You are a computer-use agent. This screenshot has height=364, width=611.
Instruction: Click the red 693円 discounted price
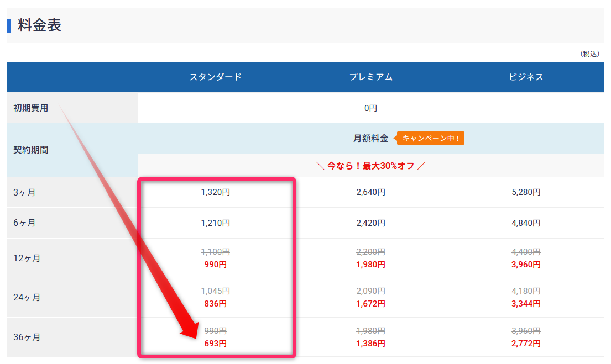point(216,344)
